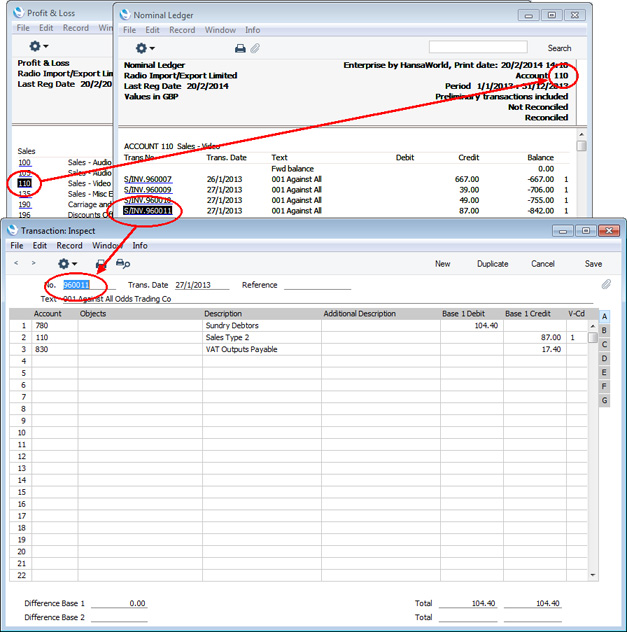Open Window menu in Nominal Ledger
Image resolution: width=627 pixels, height=632 pixels.
click(220, 30)
